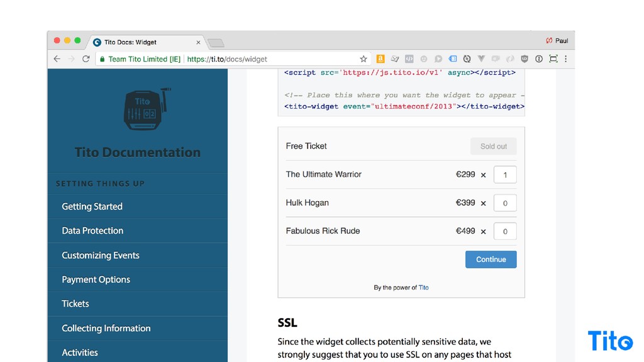
Task: Select the Tito Docs: Widget tab
Action: [x=147, y=42]
